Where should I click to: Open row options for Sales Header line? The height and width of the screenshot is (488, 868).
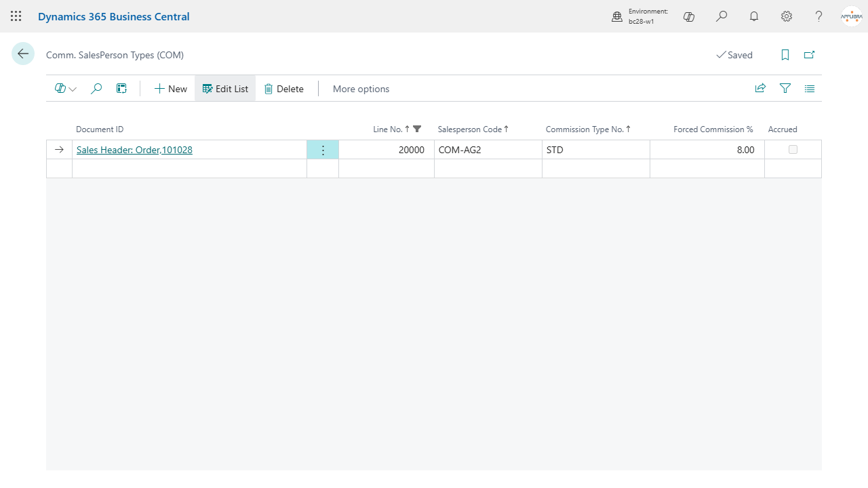point(323,150)
